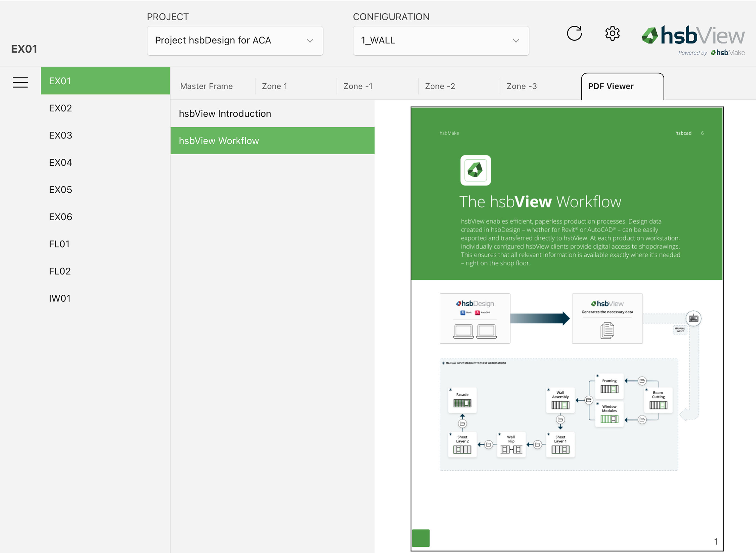Select IW01 in the sidebar list
Viewport: 756px width, 553px height.
[x=60, y=298]
